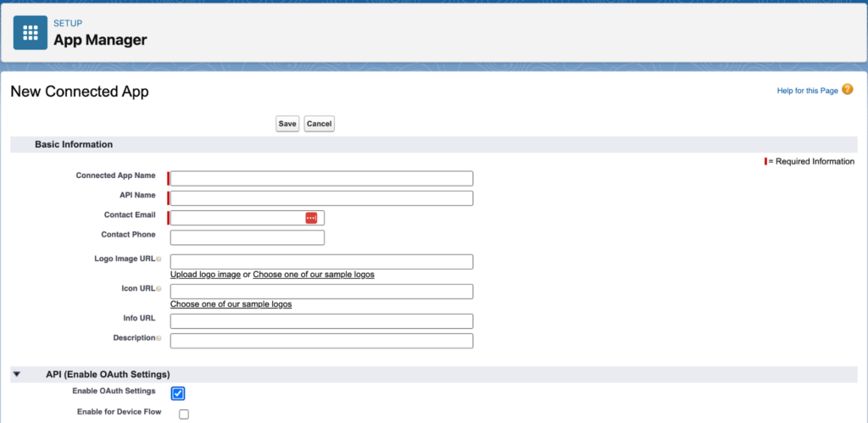This screenshot has width=868, height=423.
Task: Open Help for this Page link
Action: click(807, 91)
